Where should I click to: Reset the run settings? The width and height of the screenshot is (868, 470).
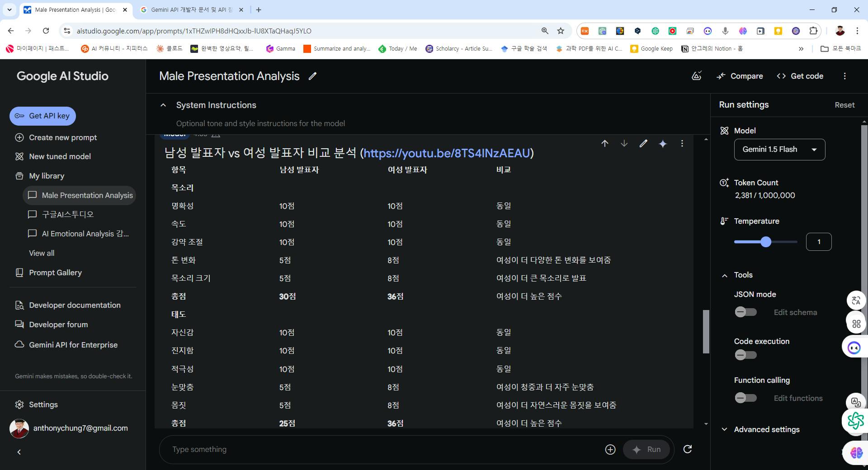[x=844, y=105]
